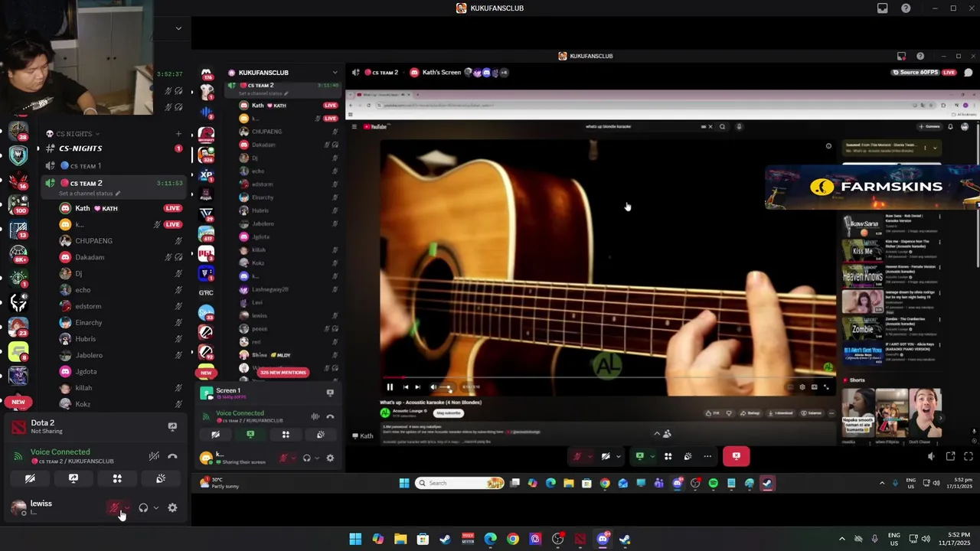Open mic options arrow in stream control bar
The width and height of the screenshot is (980, 551).
(589, 457)
